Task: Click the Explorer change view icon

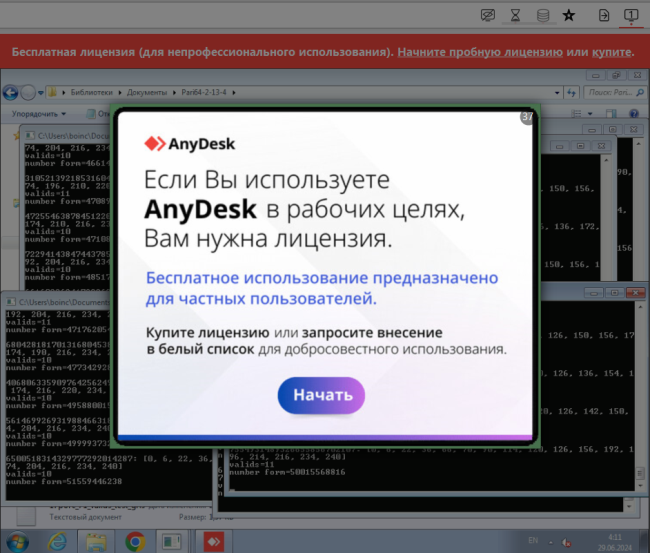Action: pyautogui.click(x=576, y=113)
